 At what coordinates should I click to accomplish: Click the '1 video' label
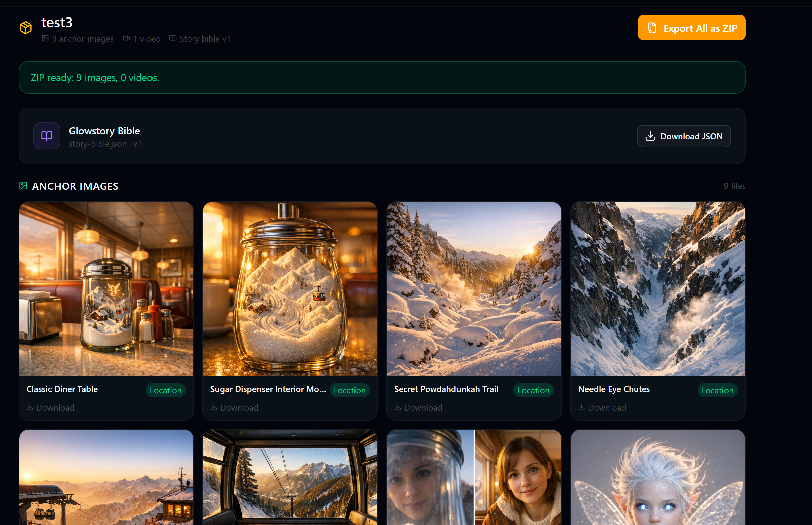147,39
